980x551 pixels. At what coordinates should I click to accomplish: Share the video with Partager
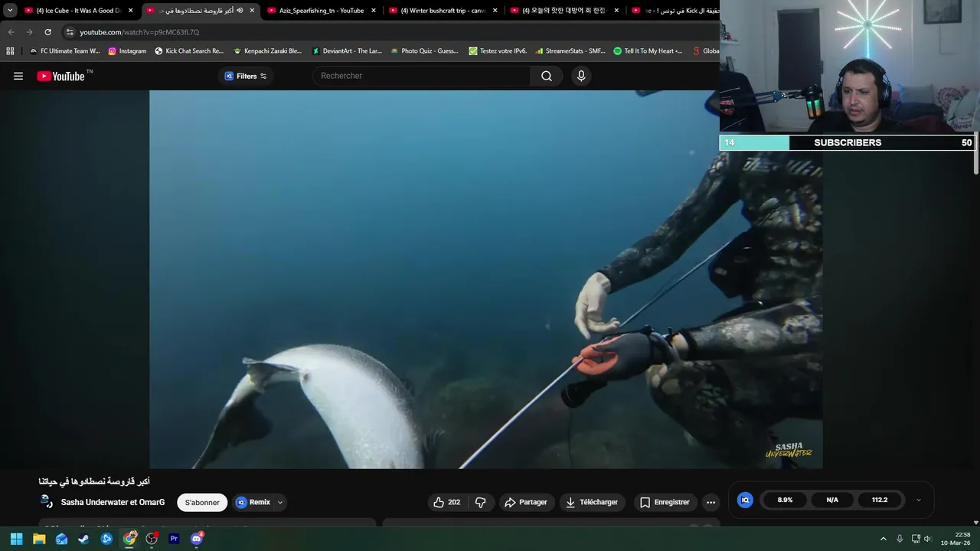coord(526,502)
